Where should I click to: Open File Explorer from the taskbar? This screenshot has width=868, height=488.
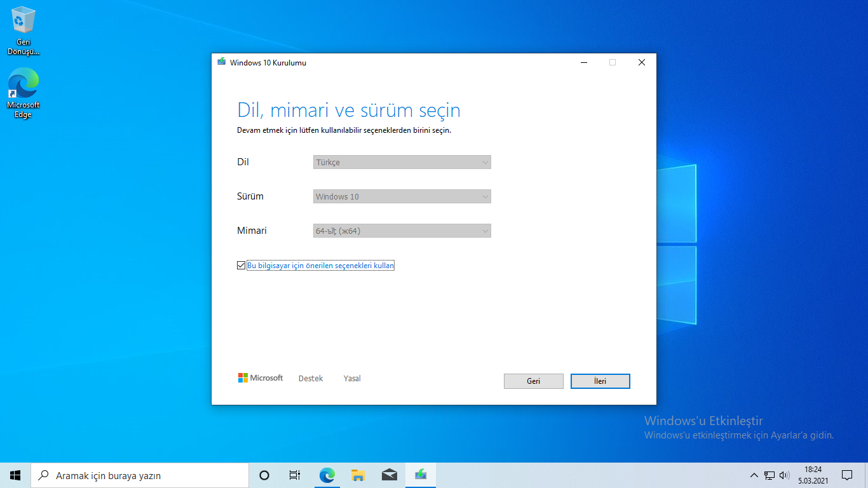pyautogui.click(x=358, y=475)
